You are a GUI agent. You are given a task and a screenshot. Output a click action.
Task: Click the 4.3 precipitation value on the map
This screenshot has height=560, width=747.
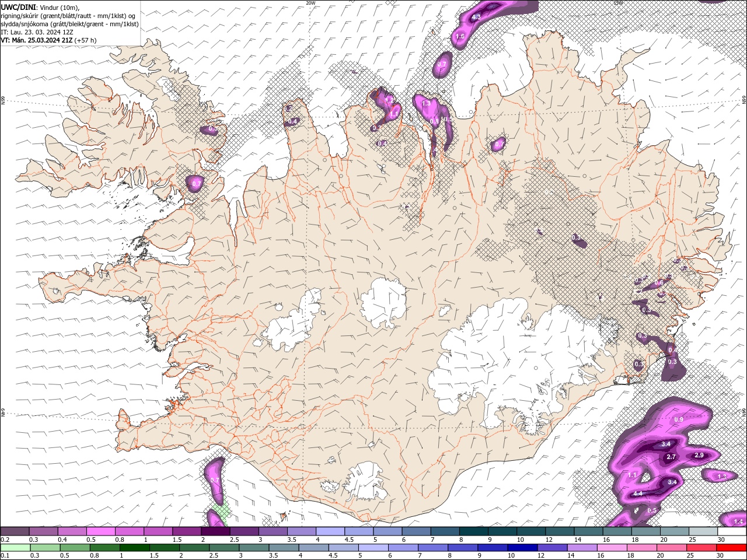[x=476, y=17]
